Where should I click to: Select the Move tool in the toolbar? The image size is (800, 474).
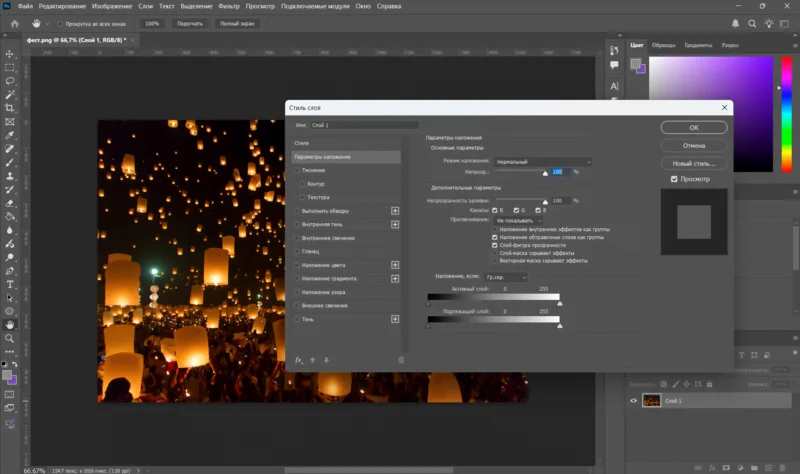(x=10, y=53)
